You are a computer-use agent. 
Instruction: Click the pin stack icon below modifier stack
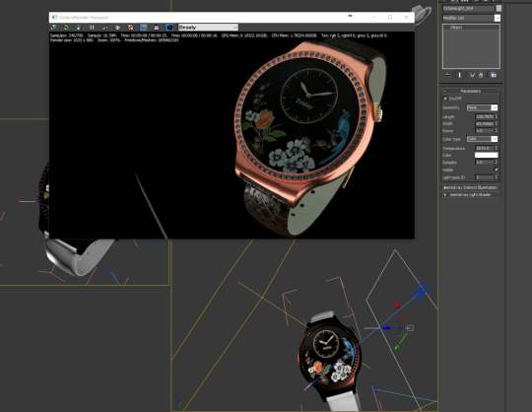pos(447,75)
